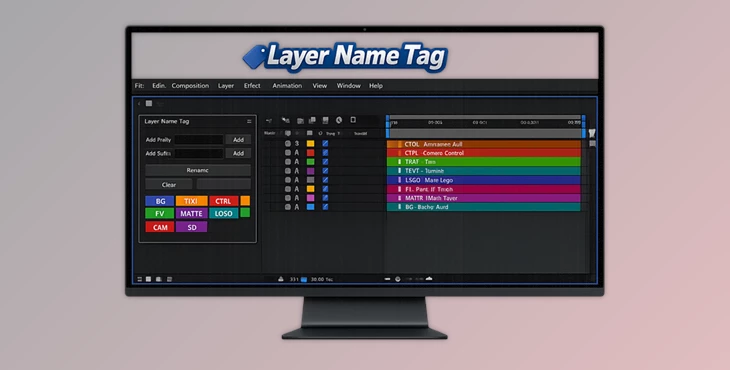
Task: Toggle the blue checkbox on the MATTR layer row
Action: (x=325, y=198)
